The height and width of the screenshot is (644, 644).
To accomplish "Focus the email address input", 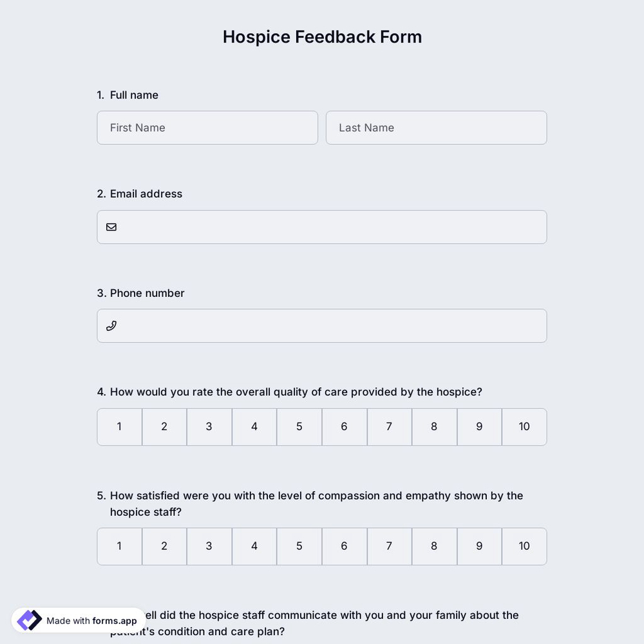I will click(322, 227).
